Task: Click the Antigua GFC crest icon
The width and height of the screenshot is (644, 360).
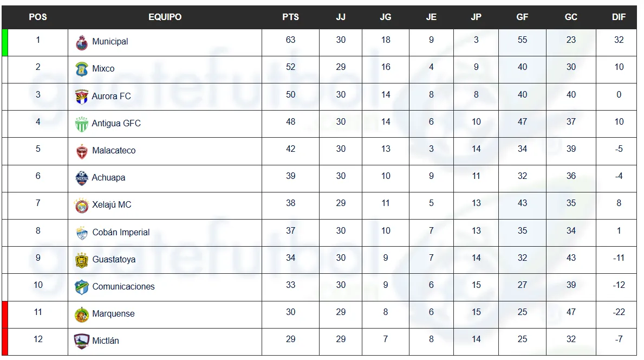Action: tap(81, 124)
